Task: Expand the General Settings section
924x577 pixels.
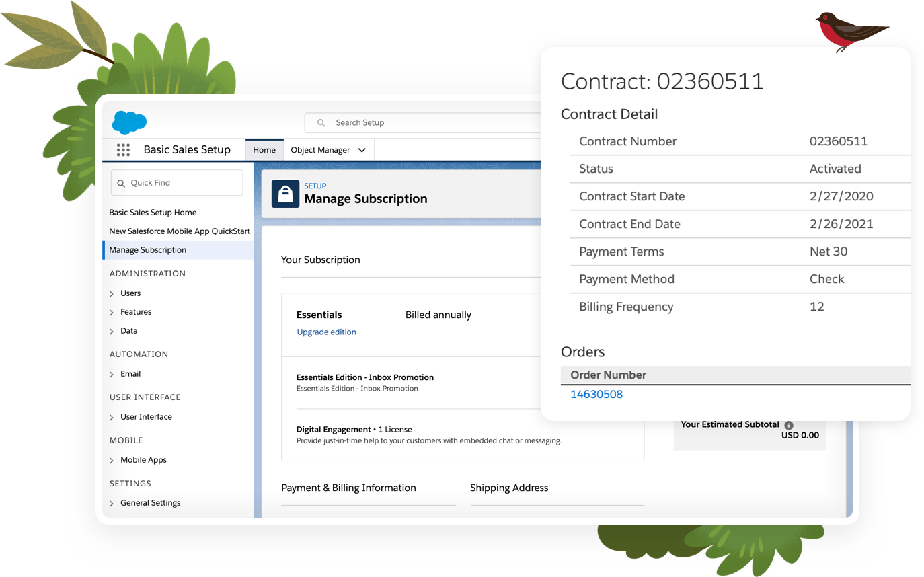Action: click(x=112, y=504)
